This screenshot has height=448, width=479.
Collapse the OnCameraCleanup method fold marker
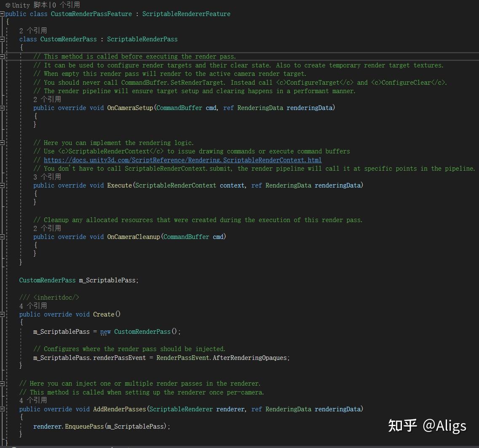coord(2,236)
